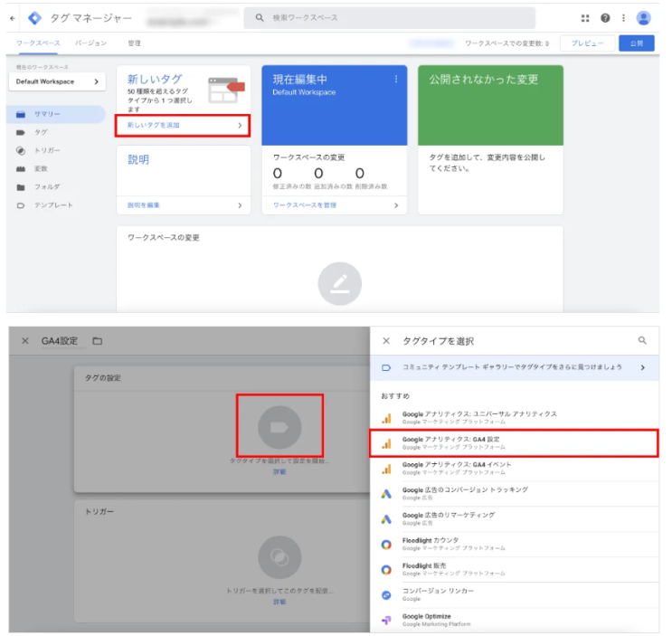672x636 pixels.
Task: Choose Google アナリティクス: GA4 設定 tag type
Action: [513, 442]
